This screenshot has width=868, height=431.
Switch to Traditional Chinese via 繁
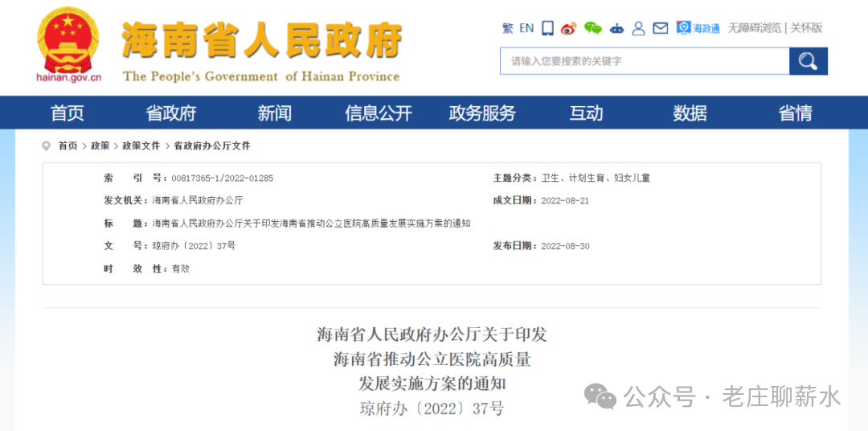coord(507,27)
